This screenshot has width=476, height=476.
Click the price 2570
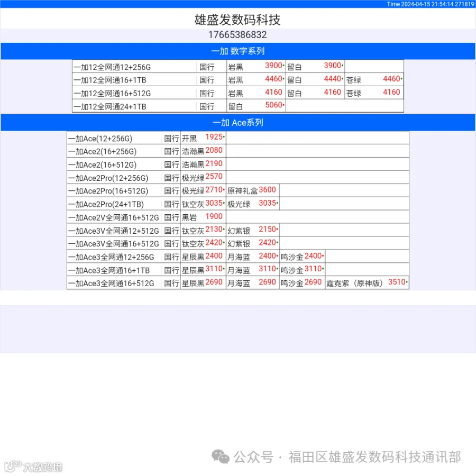(x=214, y=177)
